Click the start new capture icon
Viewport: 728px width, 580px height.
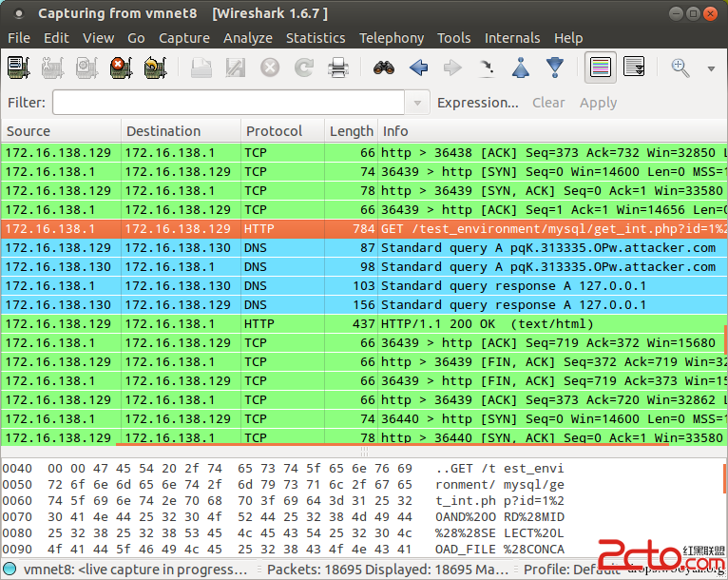86,68
